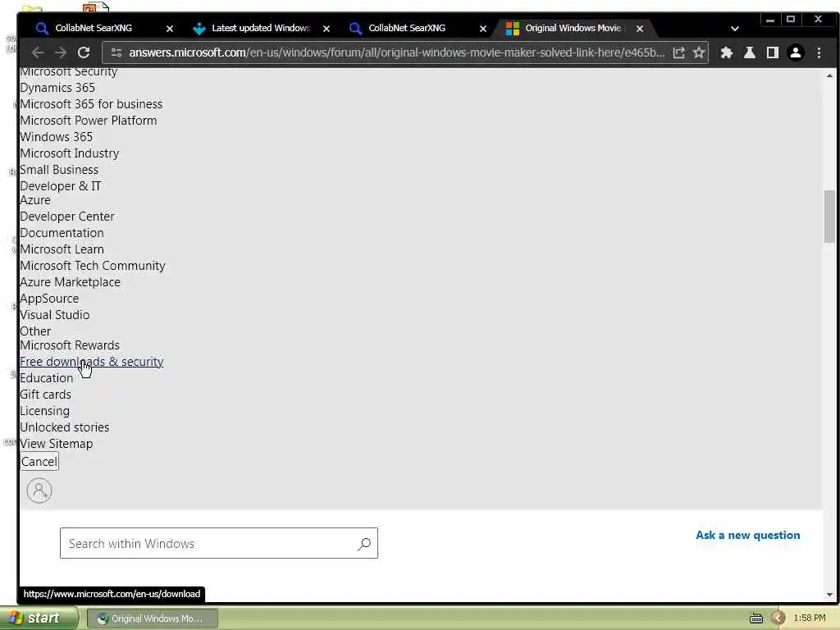The height and width of the screenshot is (630, 840).
Task: Click the vertical scrollbar thumb
Action: (829, 216)
